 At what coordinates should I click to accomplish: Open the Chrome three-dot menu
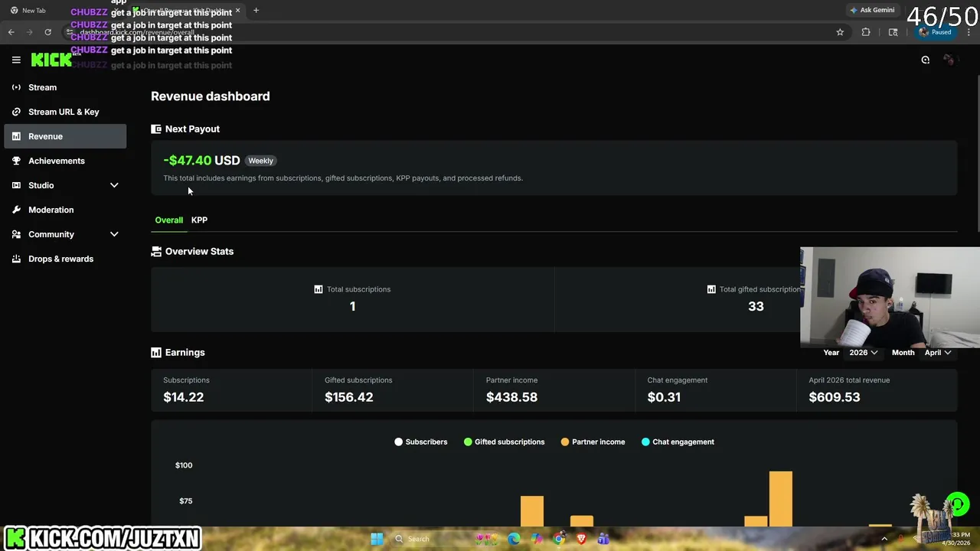[x=969, y=32]
